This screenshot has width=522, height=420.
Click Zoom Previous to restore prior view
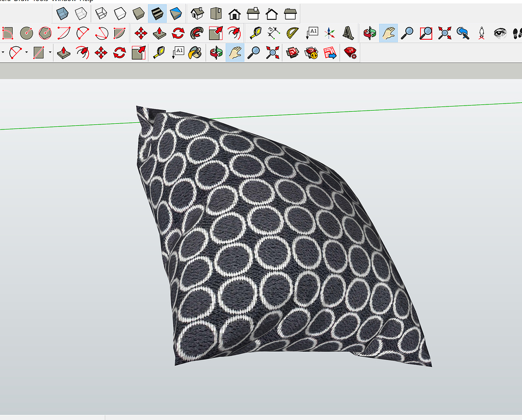point(464,32)
